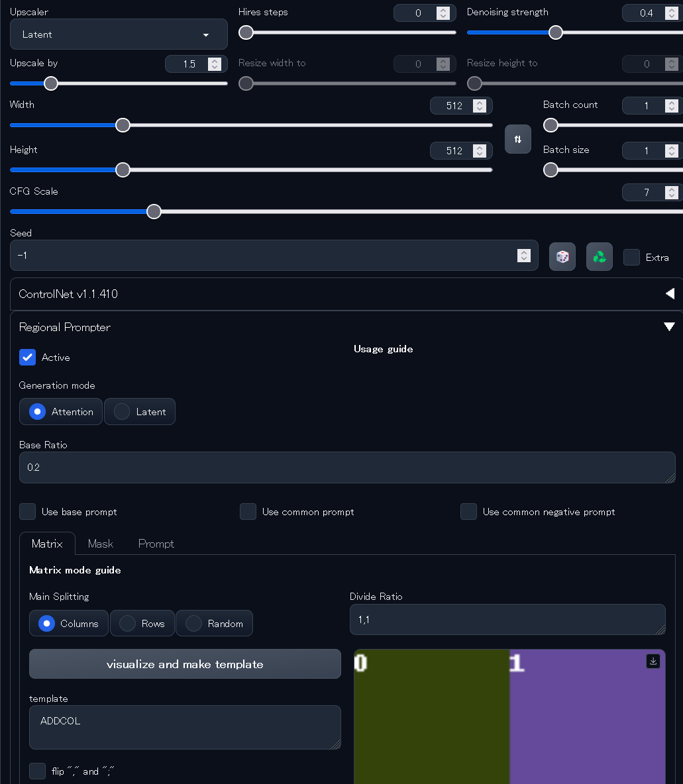The image size is (683, 784).
Task: Download the region preview image
Action: coord(653,661)
